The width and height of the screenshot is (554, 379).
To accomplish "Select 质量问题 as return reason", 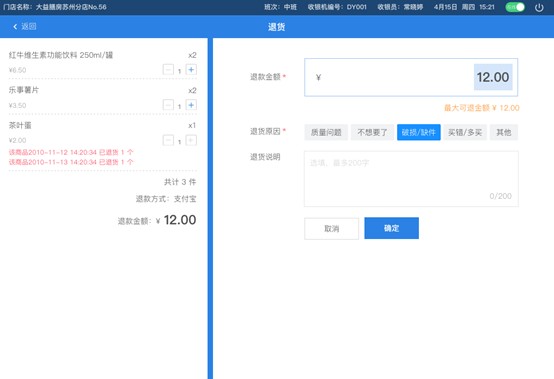I will point(326,132).
